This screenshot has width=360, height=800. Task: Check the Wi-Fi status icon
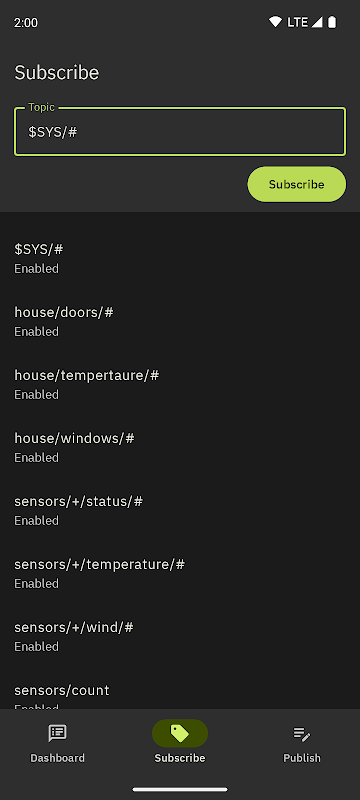click(275, 22)
